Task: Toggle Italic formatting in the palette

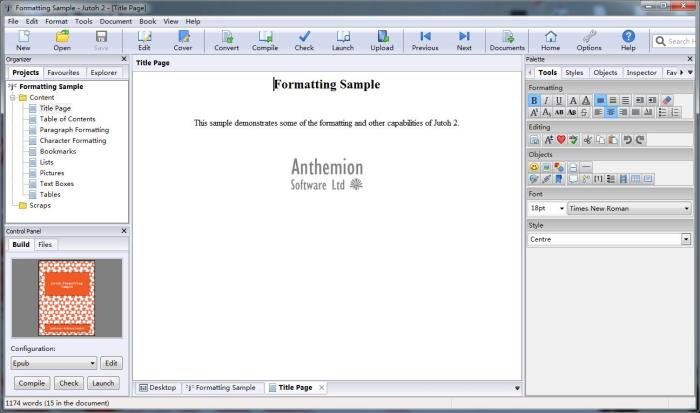Action: pos(546,100)
